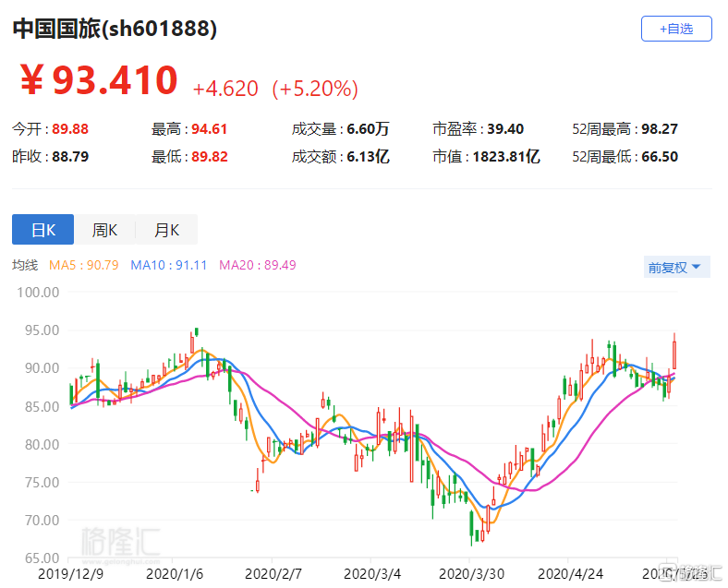Screen dimensions: 728x588
Task: Select 市值 value 1823.81亿
Action: point(506,157)
